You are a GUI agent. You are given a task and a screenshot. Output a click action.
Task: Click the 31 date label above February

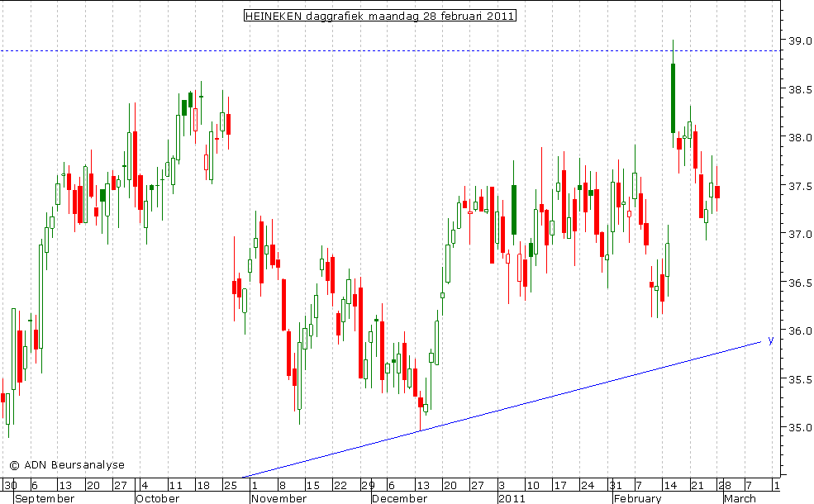pyautogui.click(x=616, y=485)
